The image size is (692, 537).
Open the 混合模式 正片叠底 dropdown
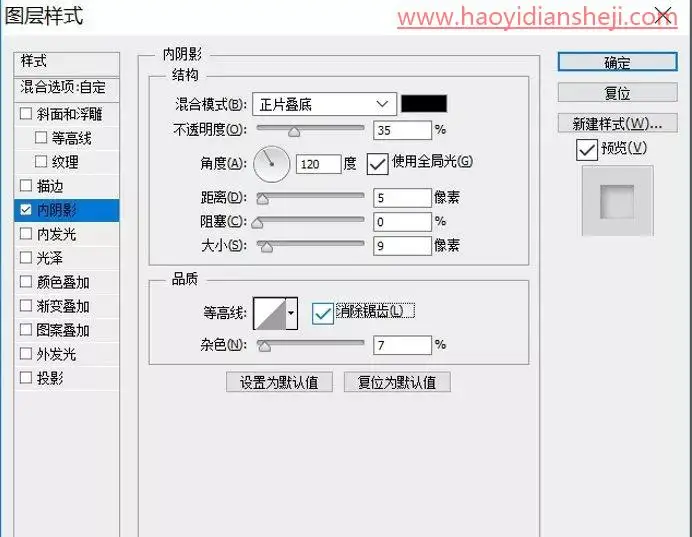[324, 104]
